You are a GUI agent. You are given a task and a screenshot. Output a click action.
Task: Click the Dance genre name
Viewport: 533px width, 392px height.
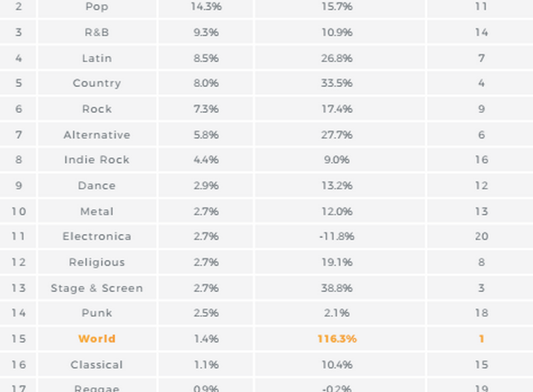pos(97,186)
